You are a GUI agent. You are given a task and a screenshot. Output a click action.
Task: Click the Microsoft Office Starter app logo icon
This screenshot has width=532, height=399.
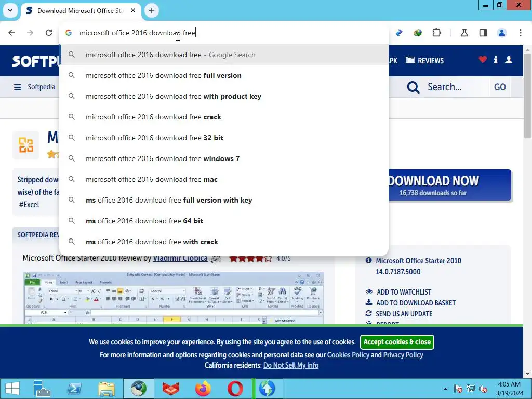click(26, 145)
